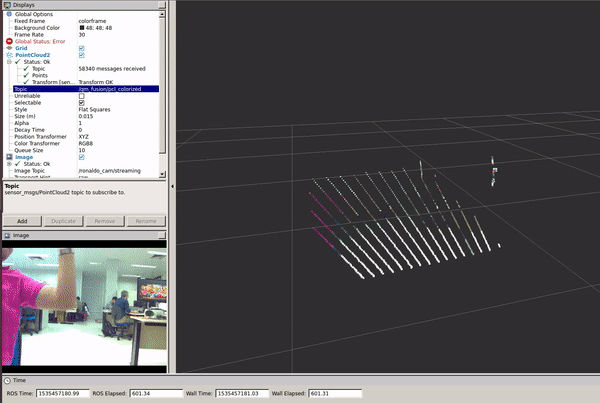600x403 pixels.
Task: Disable the Grid display checkbox
Action: pos(82,47)
